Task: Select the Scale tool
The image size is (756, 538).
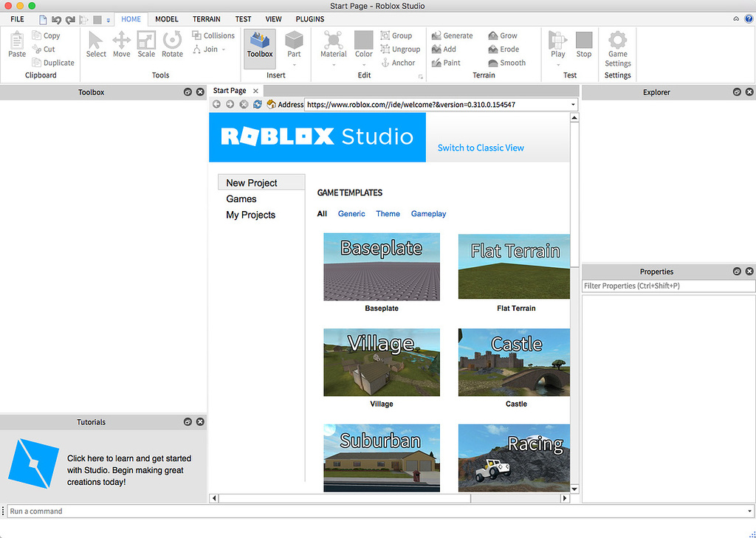Action: [145, 44]
